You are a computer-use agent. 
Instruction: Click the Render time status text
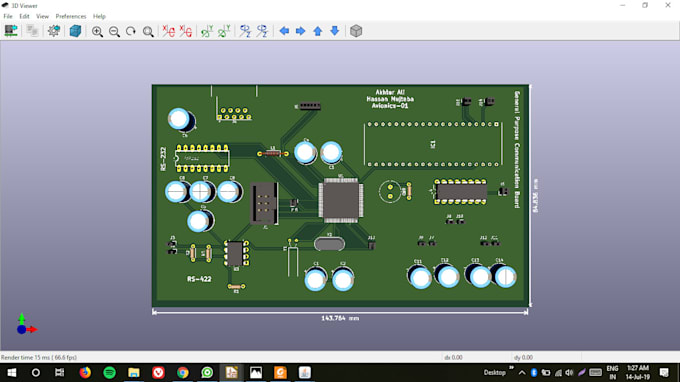[39, 357]
